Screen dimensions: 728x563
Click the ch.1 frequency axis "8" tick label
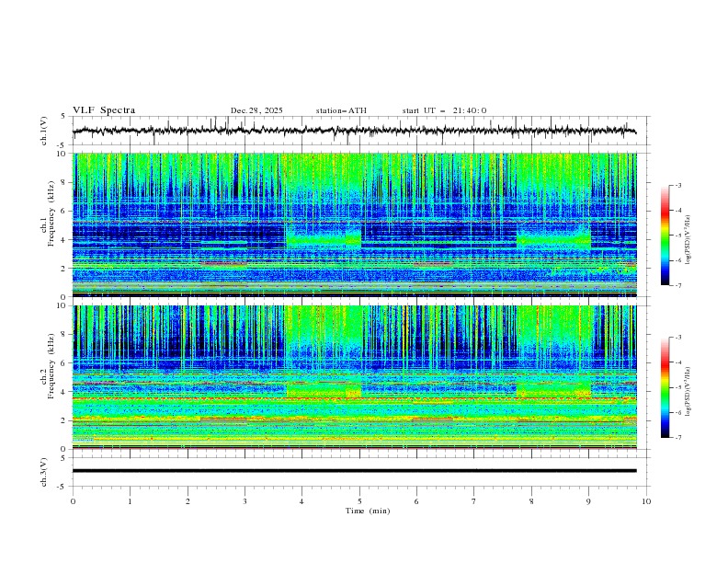point(65,182)
